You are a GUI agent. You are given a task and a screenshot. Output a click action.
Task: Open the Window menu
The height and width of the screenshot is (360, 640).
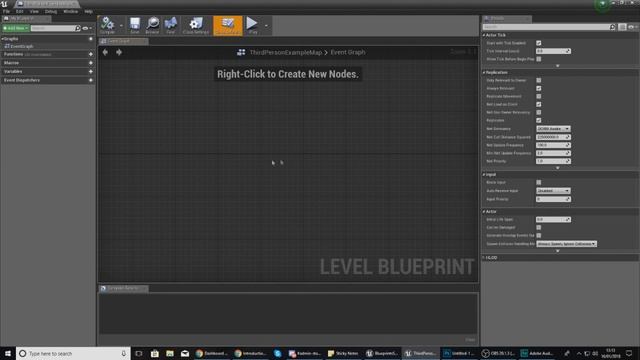[70, 11]
